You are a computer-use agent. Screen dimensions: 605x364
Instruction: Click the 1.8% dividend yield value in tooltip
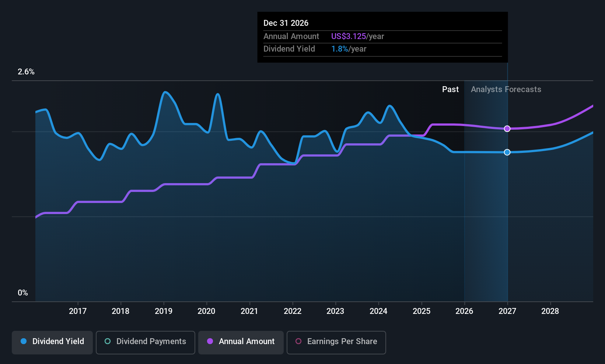(340, 49)
